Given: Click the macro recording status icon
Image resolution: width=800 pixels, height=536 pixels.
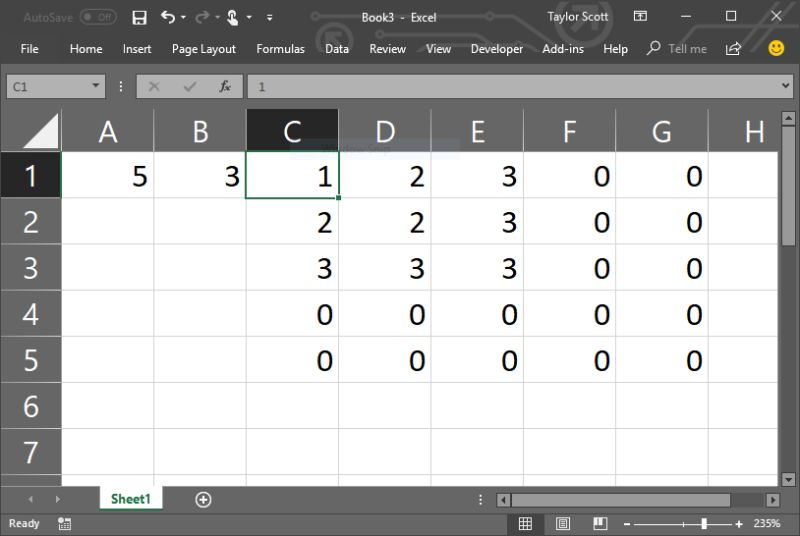Looking at the screenshot, I should [64, 523].
